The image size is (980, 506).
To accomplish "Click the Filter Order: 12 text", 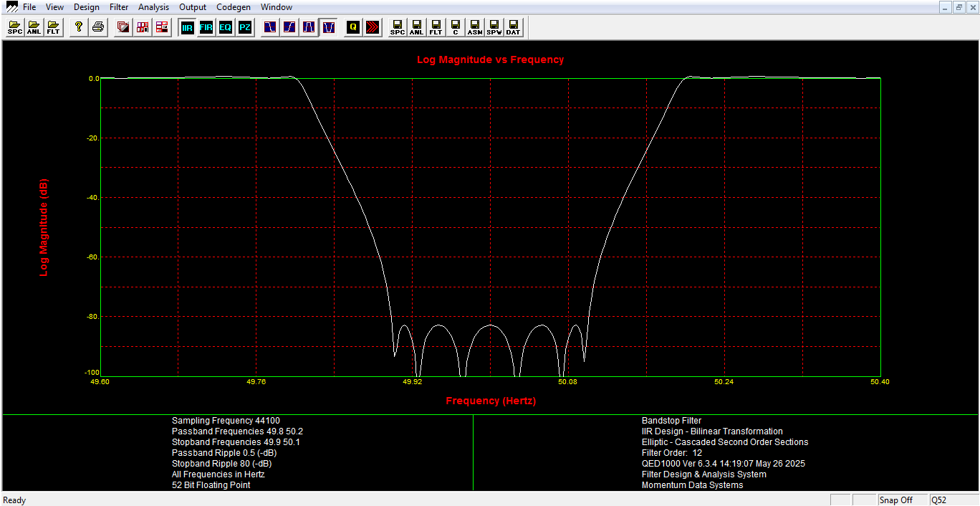I will (672, 453).
